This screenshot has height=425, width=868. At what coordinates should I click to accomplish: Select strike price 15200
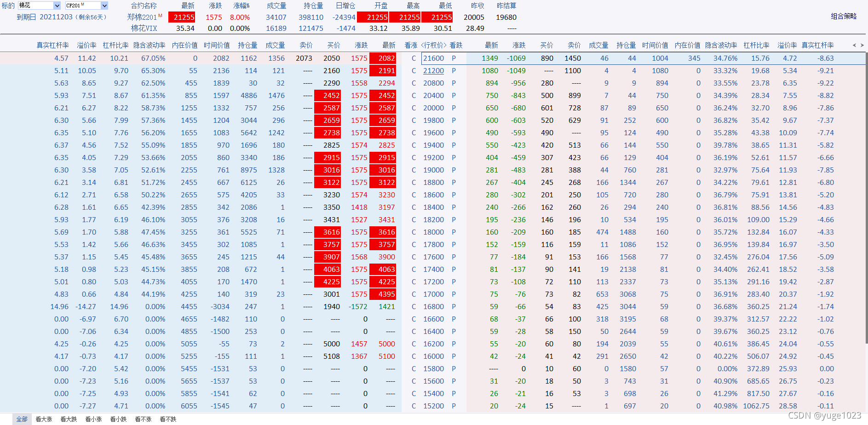pyautogui.click(x=434, y=406)
